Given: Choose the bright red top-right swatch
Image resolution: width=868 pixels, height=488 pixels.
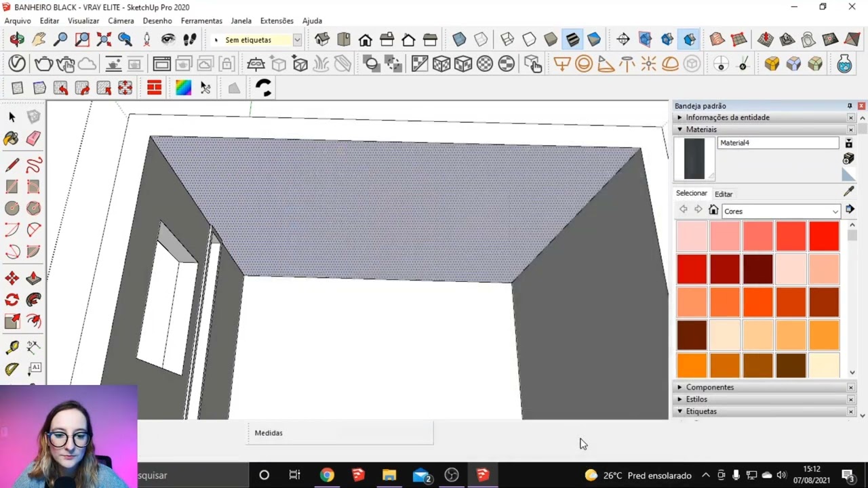Looking at the screenshot, I should coord(824,237).
